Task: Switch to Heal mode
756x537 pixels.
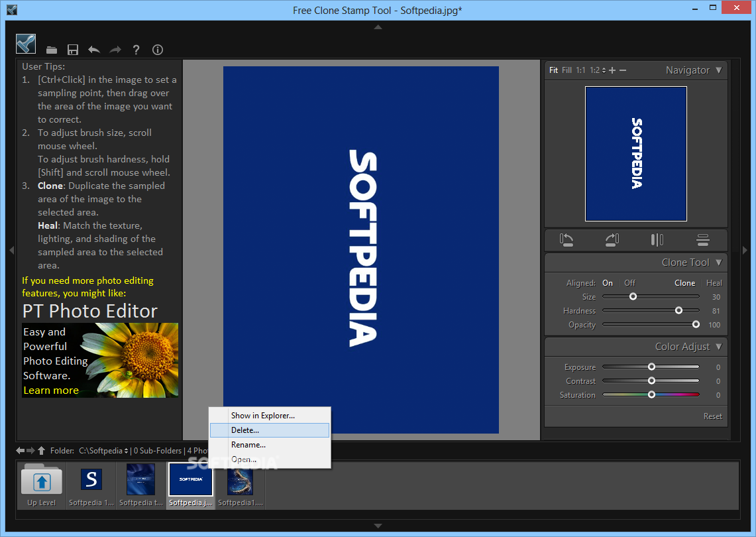Action: pyautogui.click(x=714, y=283)
